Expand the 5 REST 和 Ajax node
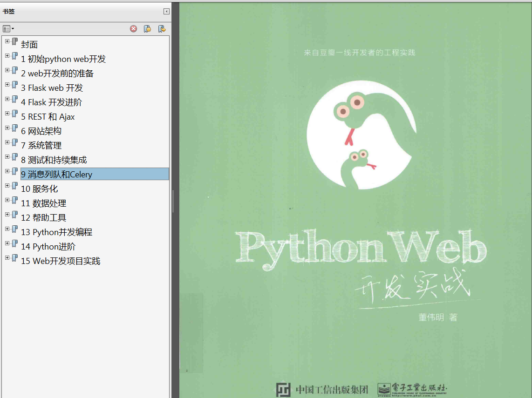Viewport: 532px width, 398px height. pyautogui.click(x=7, y=113)
